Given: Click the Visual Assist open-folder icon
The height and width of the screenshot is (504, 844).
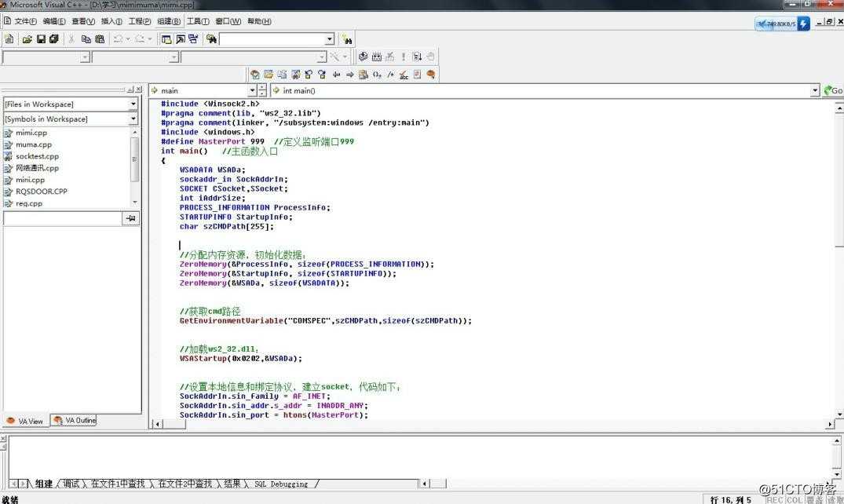Looking at the screenshot, I should point(269,75).
